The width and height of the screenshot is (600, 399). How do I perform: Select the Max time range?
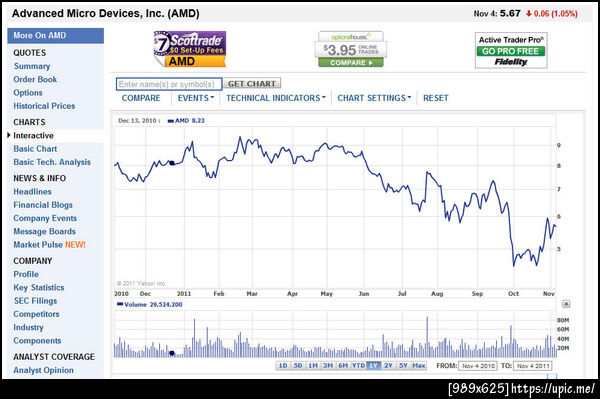pos(419,366)
